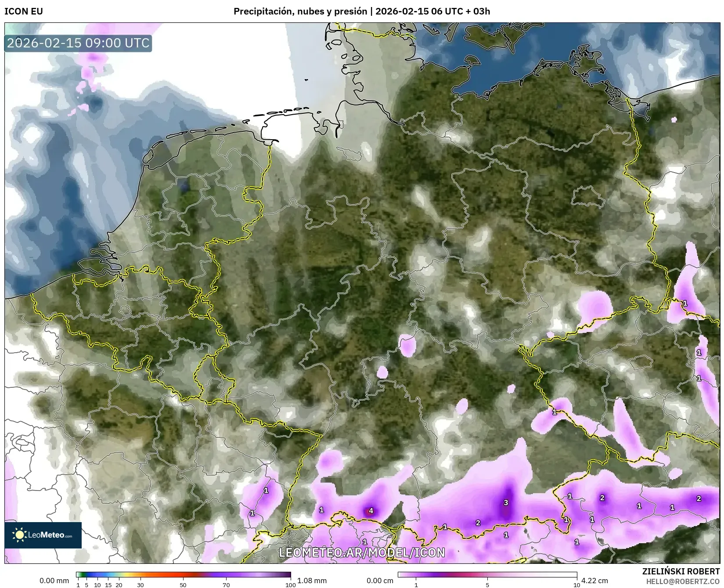Click the LeoMeteo sun logo
The image size is (724, 588).
(20, 534)
